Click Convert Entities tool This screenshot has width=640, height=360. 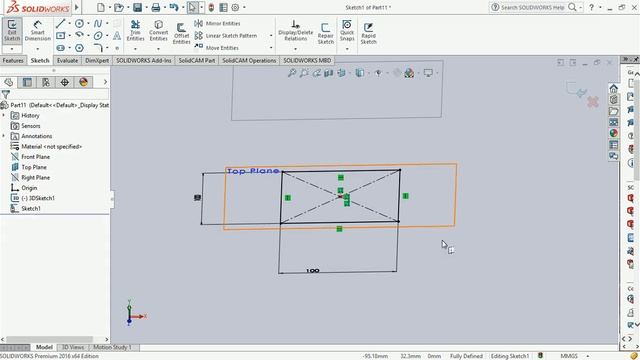tap(158, 31)
